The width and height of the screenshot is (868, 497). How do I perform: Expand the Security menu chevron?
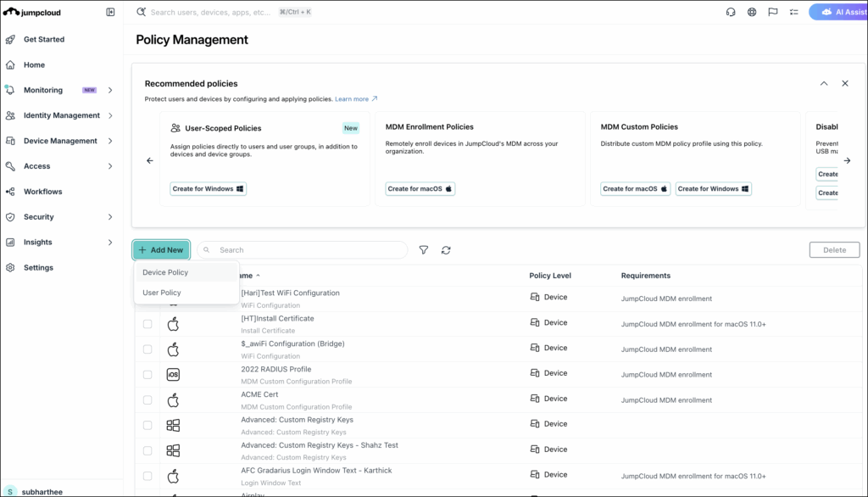[110, 216]
